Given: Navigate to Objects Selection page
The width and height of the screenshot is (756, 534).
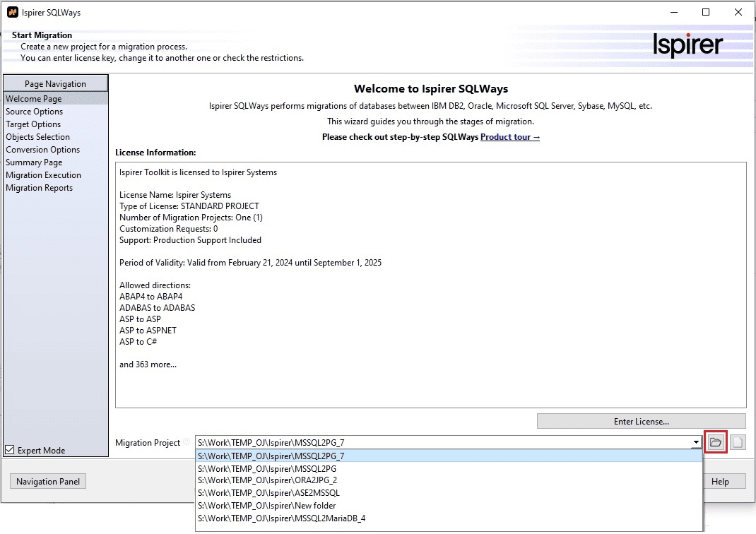Looking at the screenshot, I should [x=38, y=137].
